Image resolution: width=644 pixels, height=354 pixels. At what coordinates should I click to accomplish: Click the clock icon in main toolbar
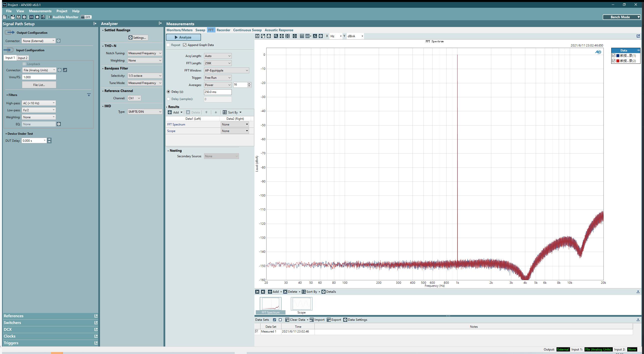click(x=37, y=17)
